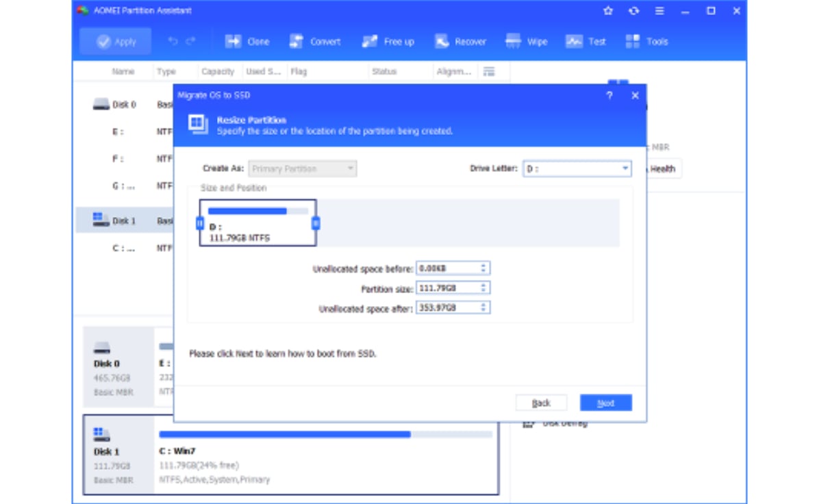Image resolution: width=819 pixels, height=504 pixels.
Task: Open the Test tool
Action: click(585, 42)
